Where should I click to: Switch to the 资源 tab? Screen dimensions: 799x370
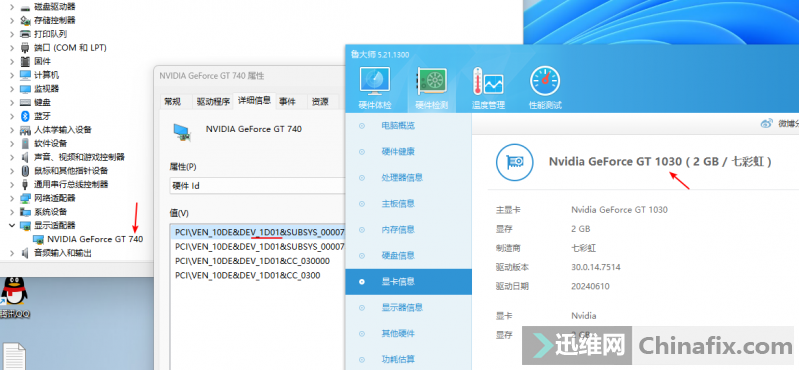[x=320, y=101]
